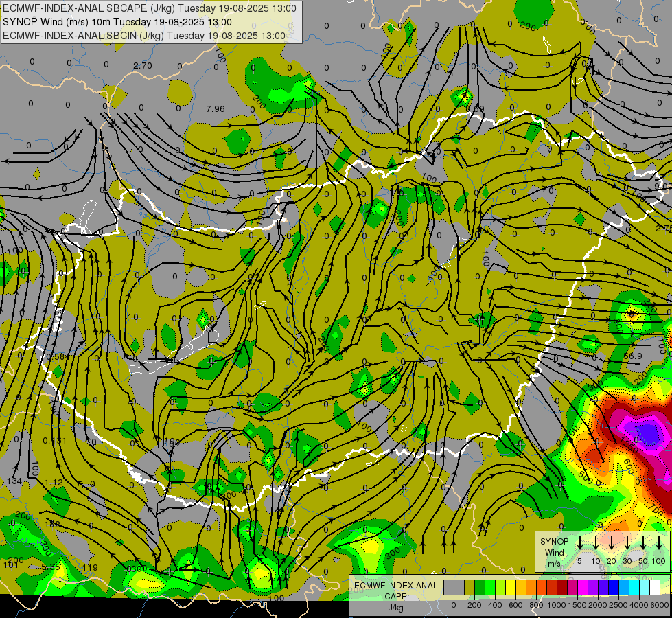This screenshot has height=618, width=672.
Task: Click the 7.96 value on the map
Action: coord(215,109)
